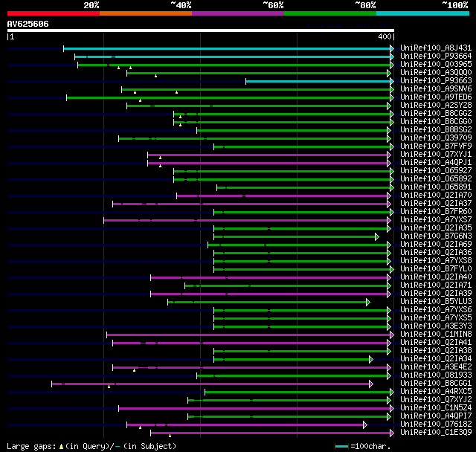Select the UniRef100_Q2IA34 label

(436, 359)
